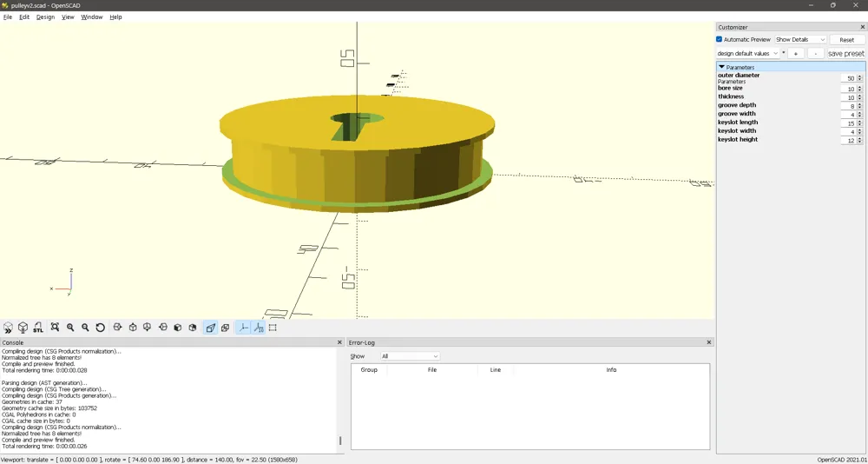Switch to the Front view cube icon

point(178,328)
